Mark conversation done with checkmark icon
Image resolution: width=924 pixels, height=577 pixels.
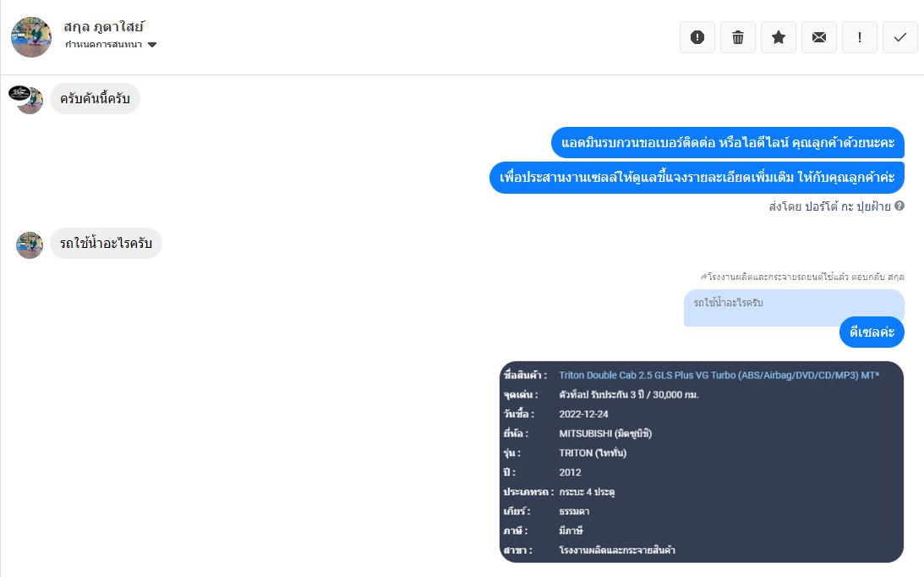[899, 37]
